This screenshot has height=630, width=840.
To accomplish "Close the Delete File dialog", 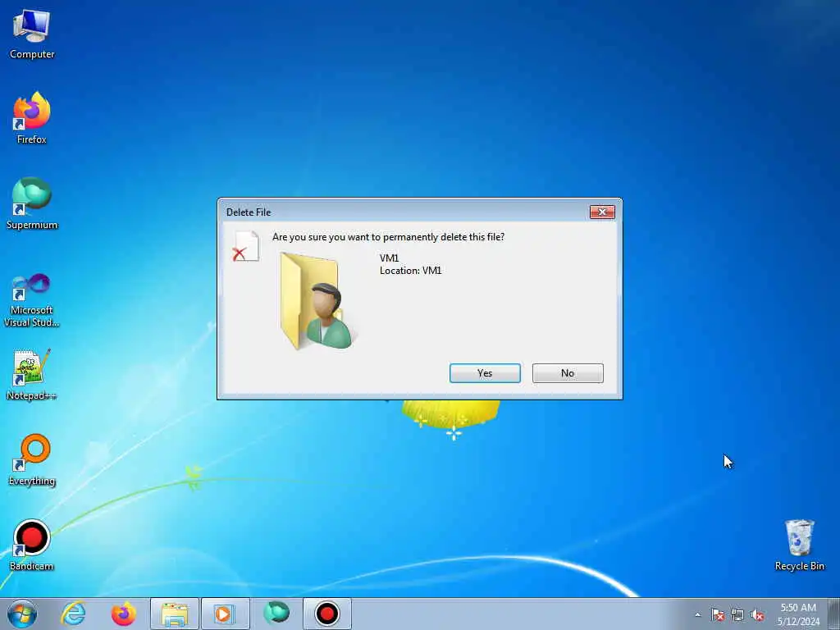I will click(x=602, y=212).
